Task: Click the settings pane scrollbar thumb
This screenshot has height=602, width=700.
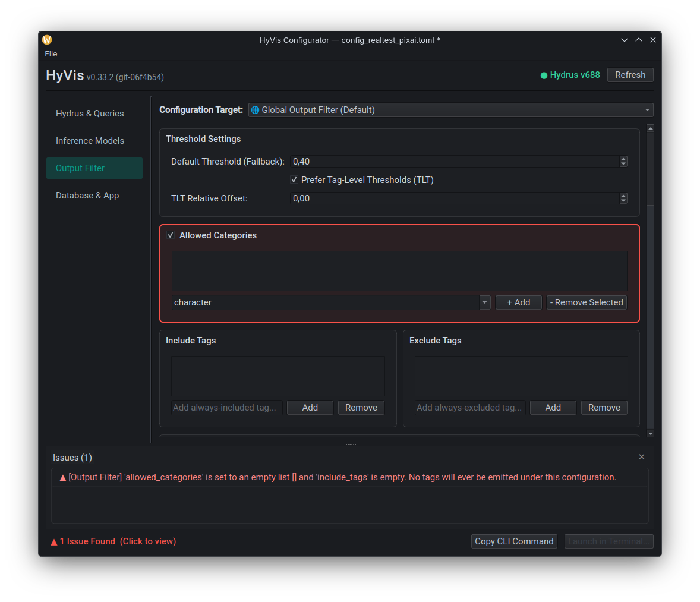Action: click(651, 169)
